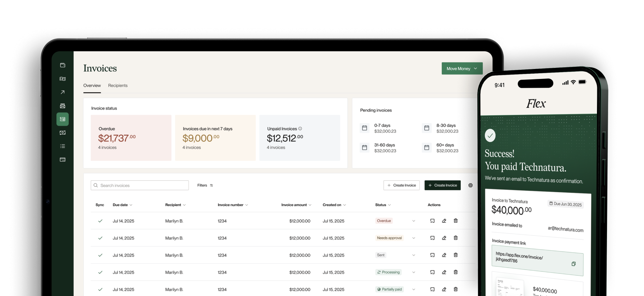The height and width of the screenshot is (296, 644).
Task: Sort by the Due date column header
Action: pyautogui.click(x=122, y=205)
